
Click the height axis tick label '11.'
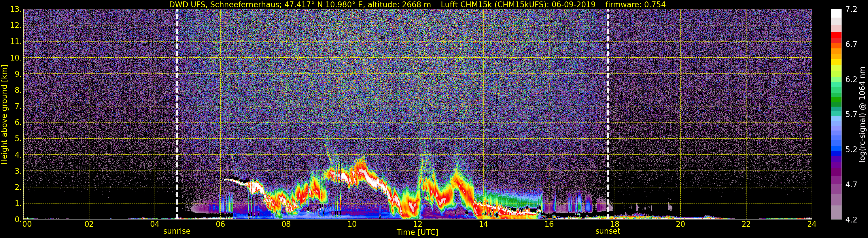tap(16, 41)
